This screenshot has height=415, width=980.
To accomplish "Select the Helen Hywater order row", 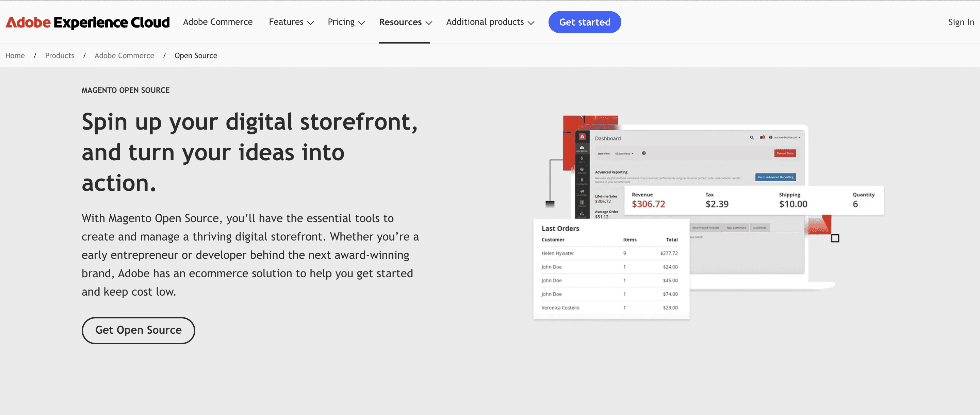I will [609, 253].
